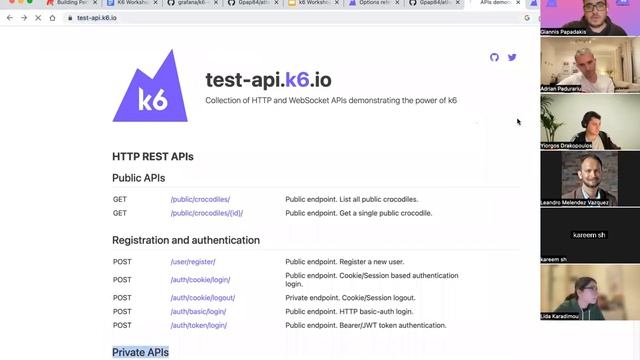This screenshot has width=640, height=360.
Task: Open /public/crocodiles/{id}/ endpoint link
Action: coord(207,213)
